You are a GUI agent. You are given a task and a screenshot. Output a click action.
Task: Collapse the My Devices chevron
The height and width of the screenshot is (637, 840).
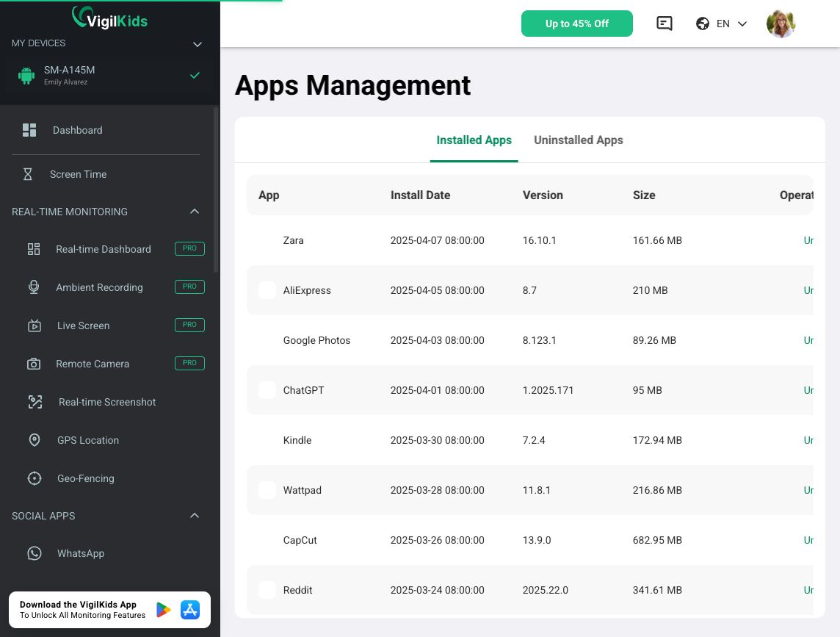click(197, 44)
